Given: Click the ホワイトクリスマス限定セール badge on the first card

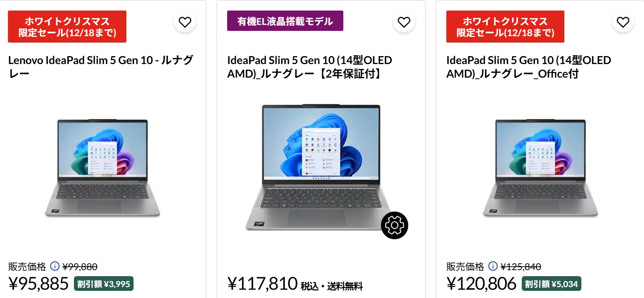Looking at the screenshot, I should (66, 26).
